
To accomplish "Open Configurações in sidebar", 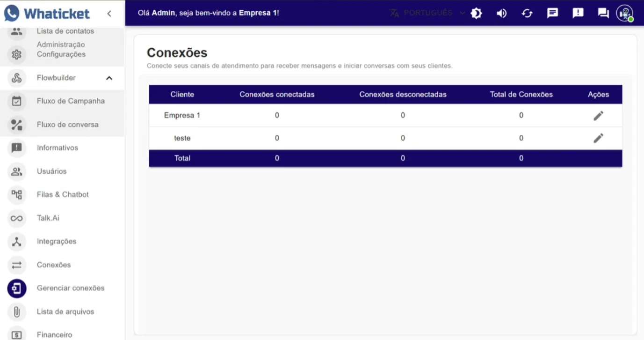I will (61, 54).
